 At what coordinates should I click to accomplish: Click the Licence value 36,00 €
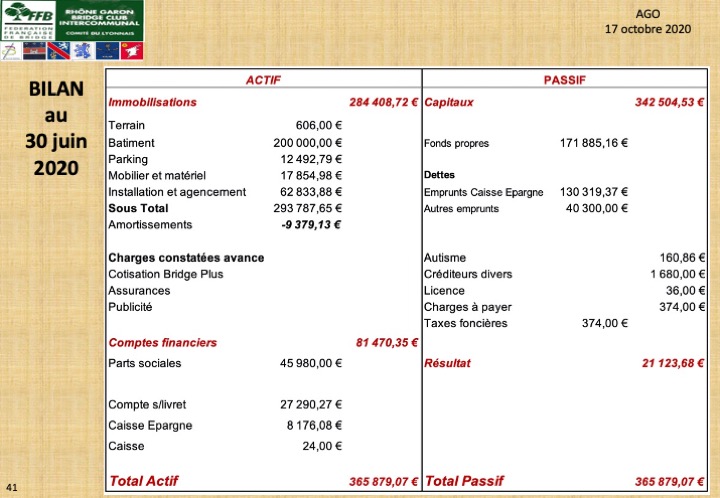point(686,291)
